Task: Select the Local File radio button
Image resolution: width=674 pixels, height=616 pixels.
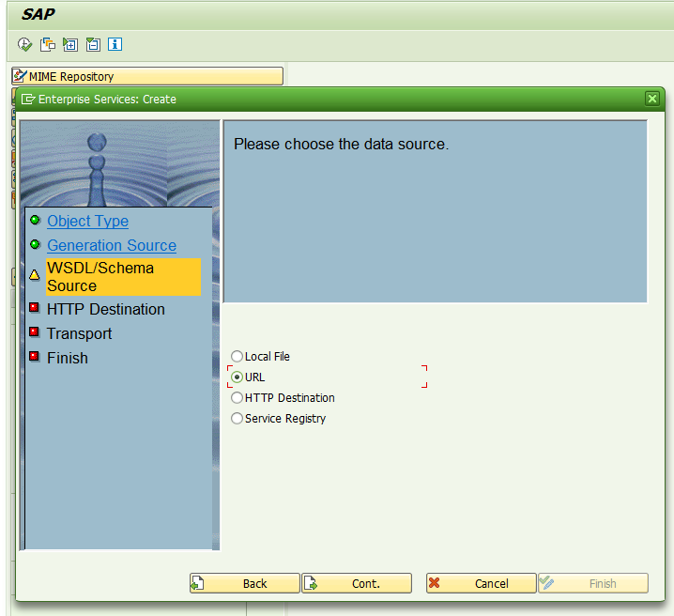Action: 237,357
